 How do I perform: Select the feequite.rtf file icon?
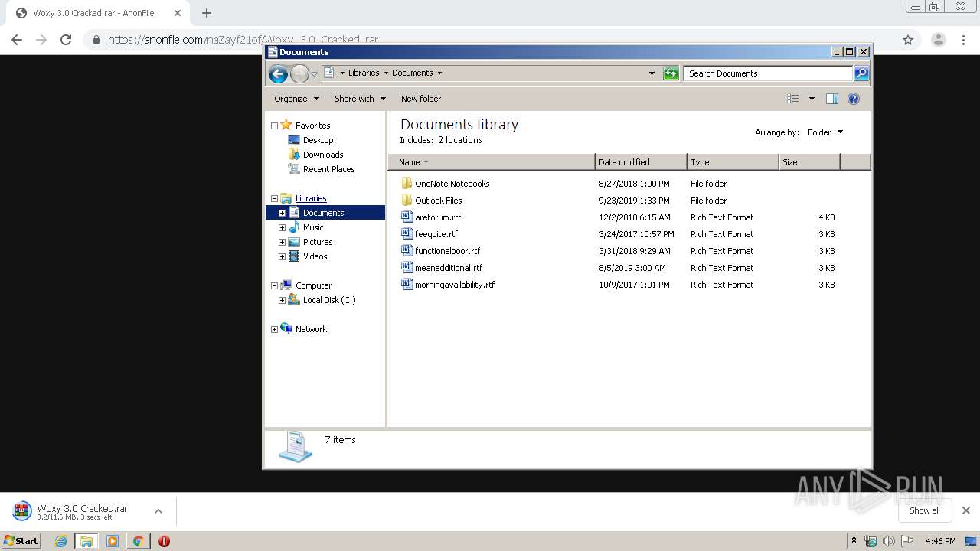coord(407,234)
